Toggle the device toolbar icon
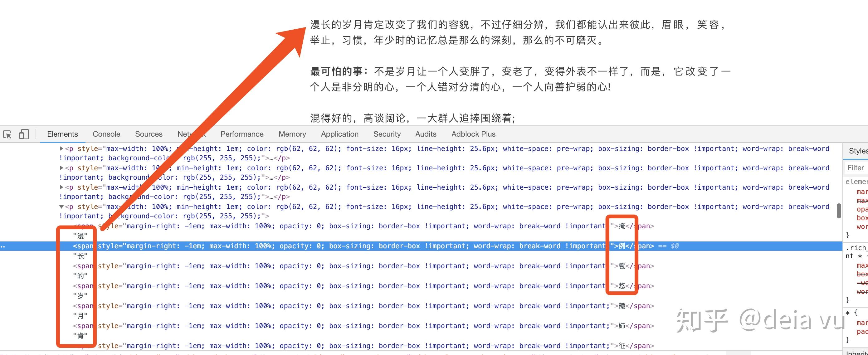This screenshot has height=355, width=868. click(x=24, y=134)
